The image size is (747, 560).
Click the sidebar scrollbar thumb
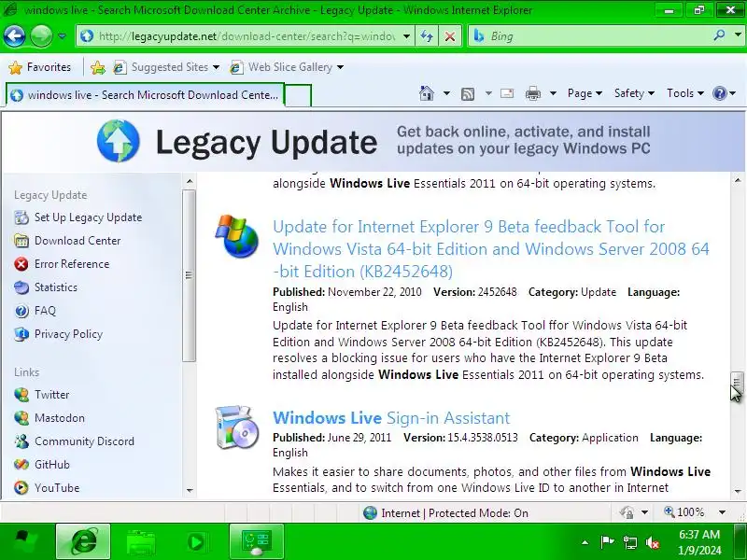click(x=190, y=275)
